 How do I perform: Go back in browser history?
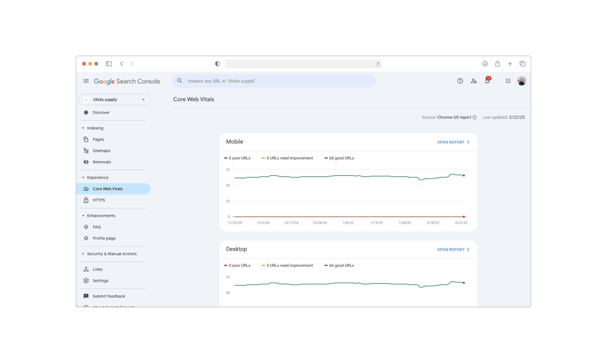(x=122, y=64)
